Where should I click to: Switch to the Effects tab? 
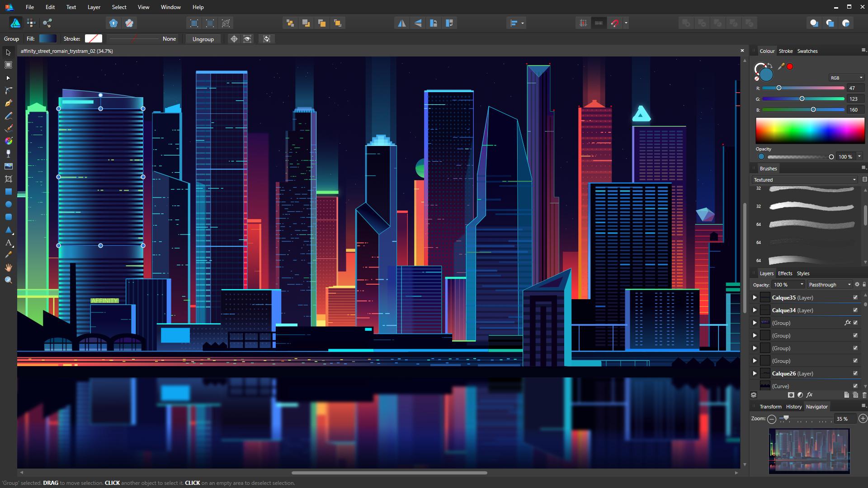[786, 273]
